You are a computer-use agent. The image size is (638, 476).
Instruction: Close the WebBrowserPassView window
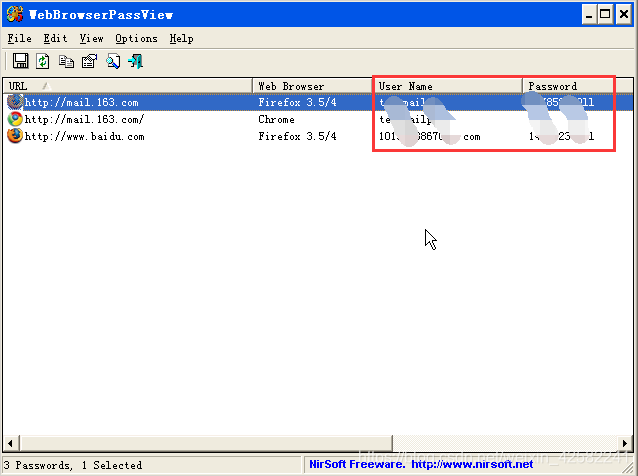624,15
